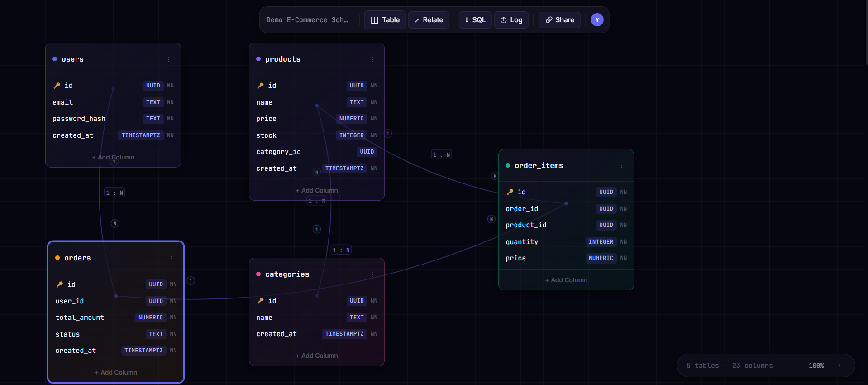Open UUID type of products category_id

tap(367, 152)
